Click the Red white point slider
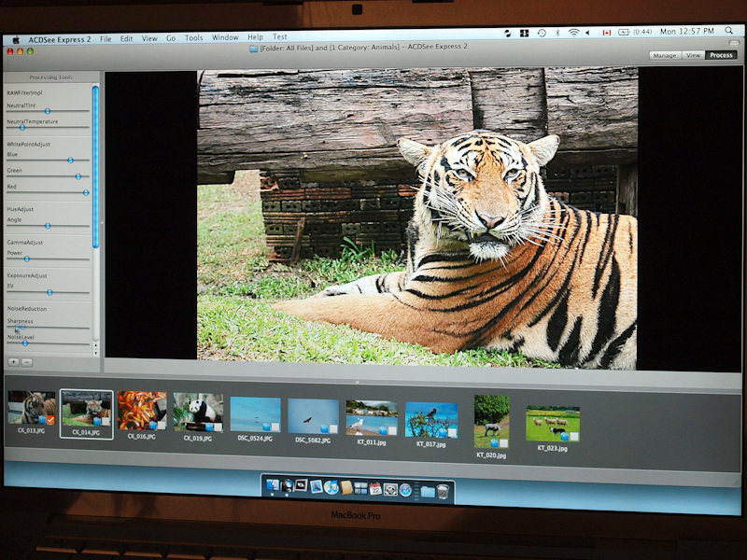The image size is (747, 560). click(86, 192)
